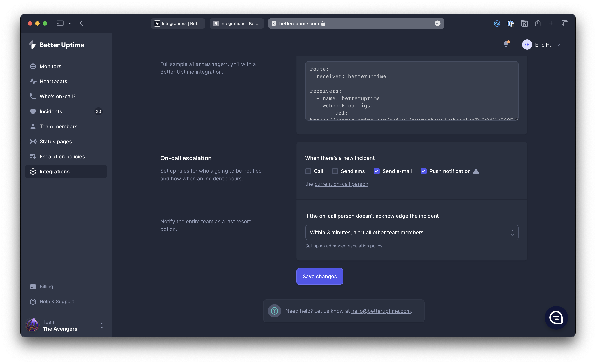The height and width of the screenshot is (364, 596).
Task: Open Monitors in the sidebar
Action: pos(66,66)
